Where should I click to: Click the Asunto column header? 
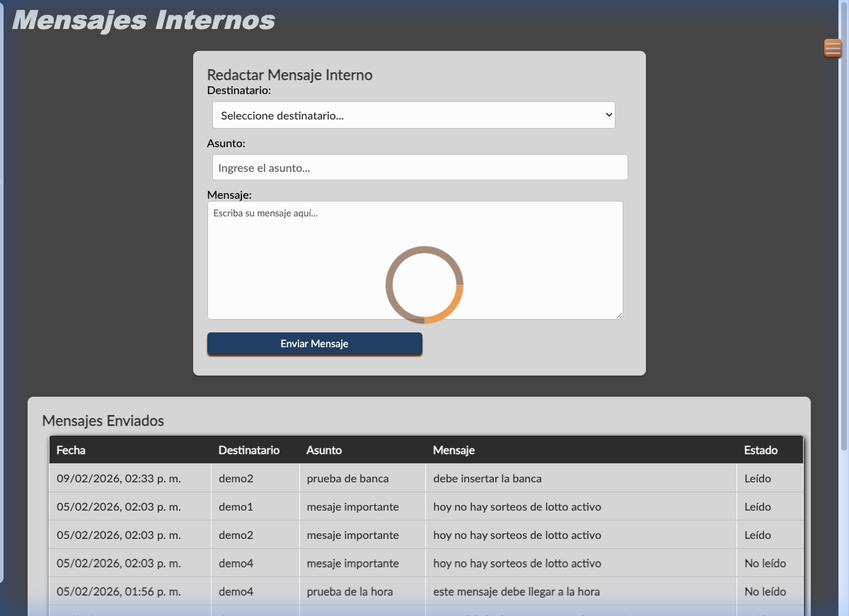point(324,450)
